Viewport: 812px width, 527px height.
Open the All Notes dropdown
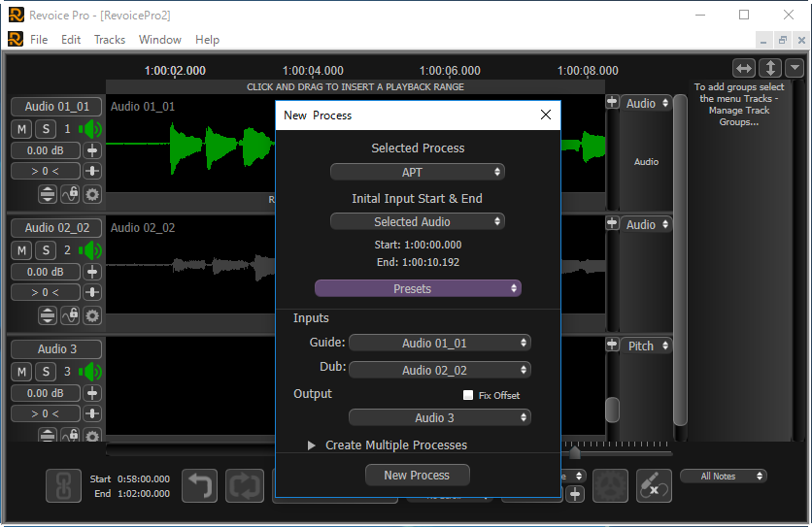click(724, 476)
